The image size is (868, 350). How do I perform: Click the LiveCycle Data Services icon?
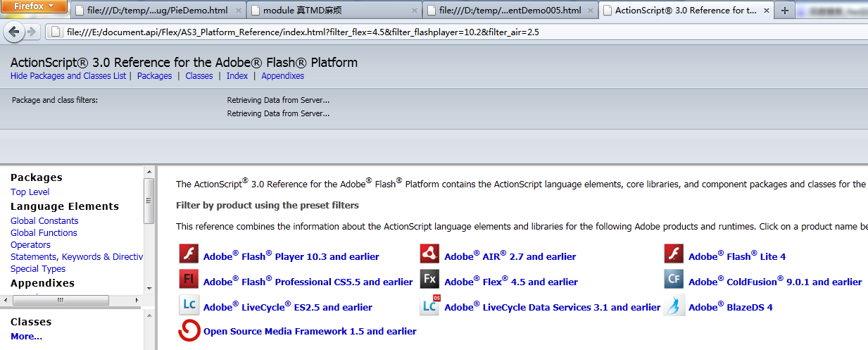point(430,305)
